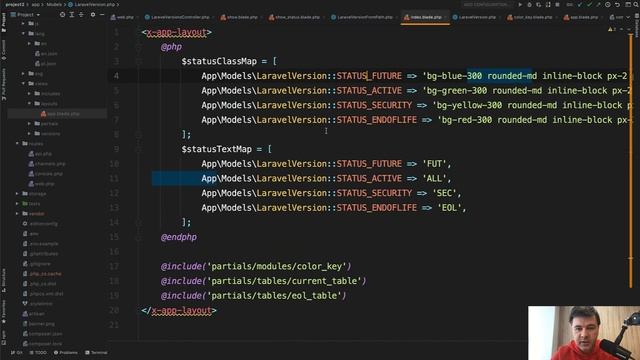This screenshot has width=640, height=360.
Task: Open Pull Requests tool window on left stripe
Action: tap(4, 84)
